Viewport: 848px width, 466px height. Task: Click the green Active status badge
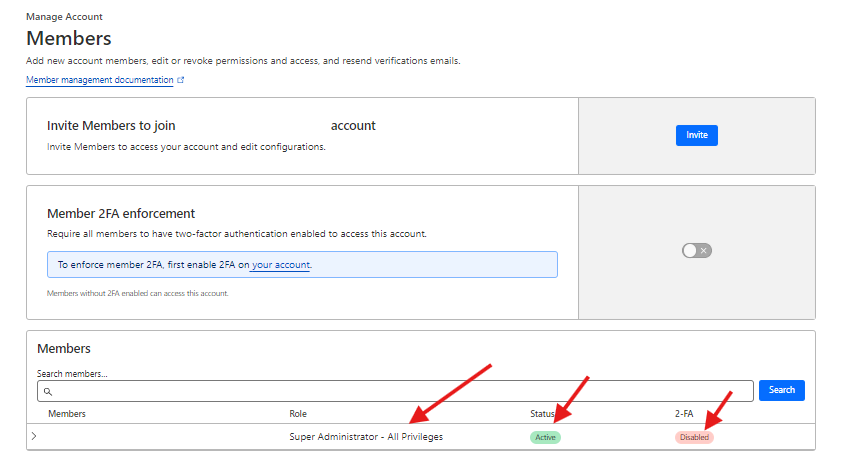point(545,437)
